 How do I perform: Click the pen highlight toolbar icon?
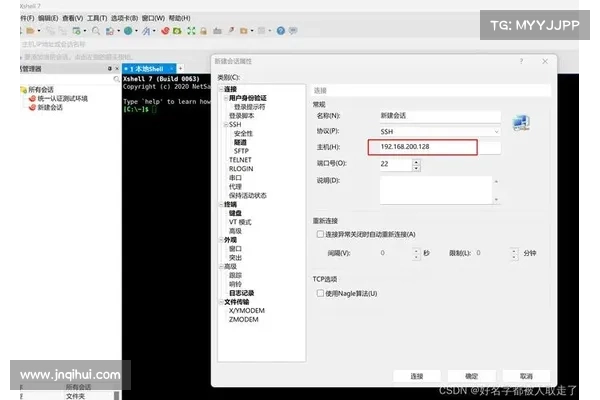[x=231, y=31]
